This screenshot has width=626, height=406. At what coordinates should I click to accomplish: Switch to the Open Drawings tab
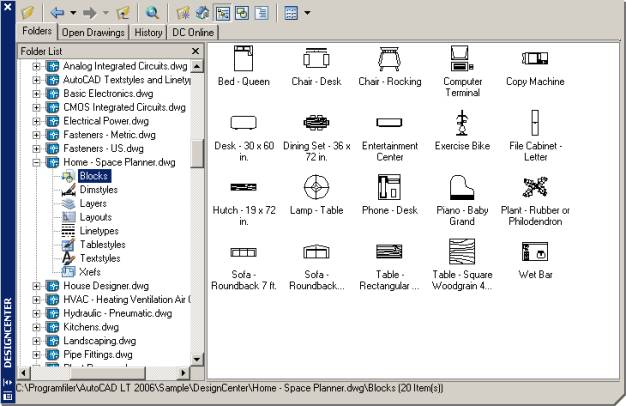click(93, 32)
